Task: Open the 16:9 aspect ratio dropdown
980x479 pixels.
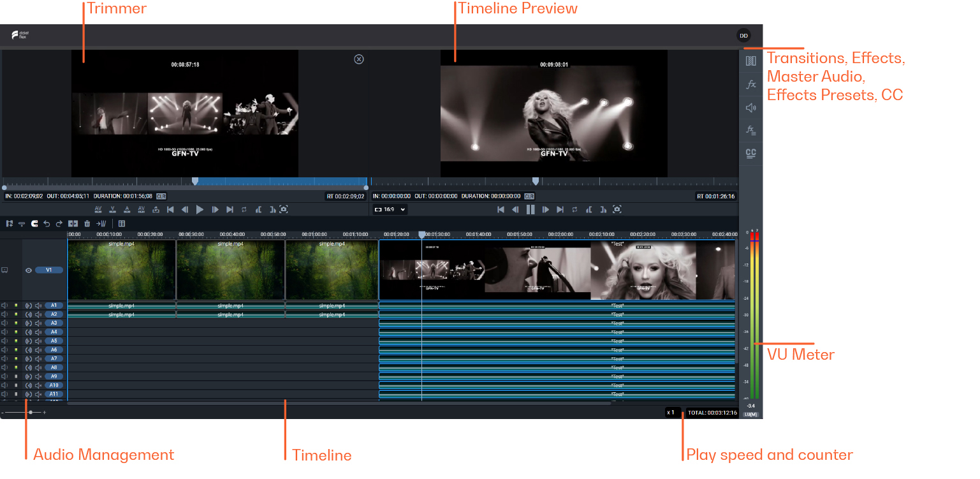Action: coord(390,209)
